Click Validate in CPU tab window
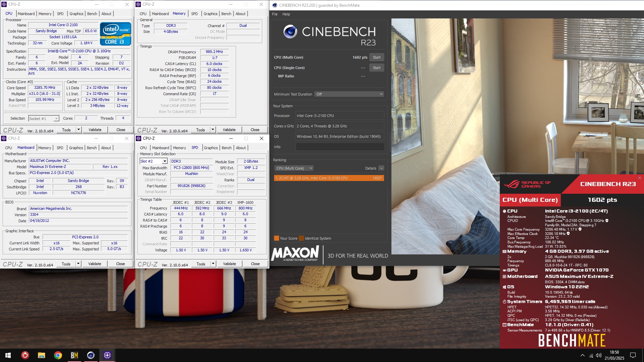This screenshot has width=644, height=362. click(x=95, y=130)
